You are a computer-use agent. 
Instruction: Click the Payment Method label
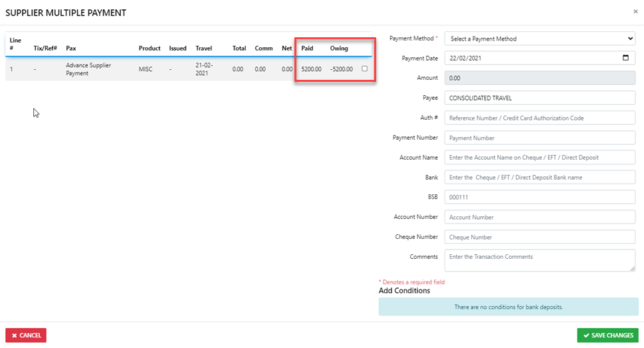411,38
